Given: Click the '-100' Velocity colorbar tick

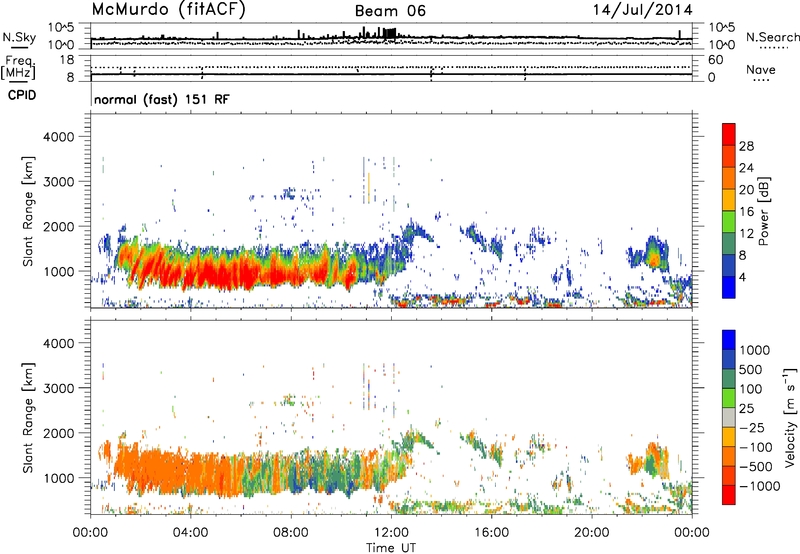Looking at the screenshot, I should tap(755, 447).
